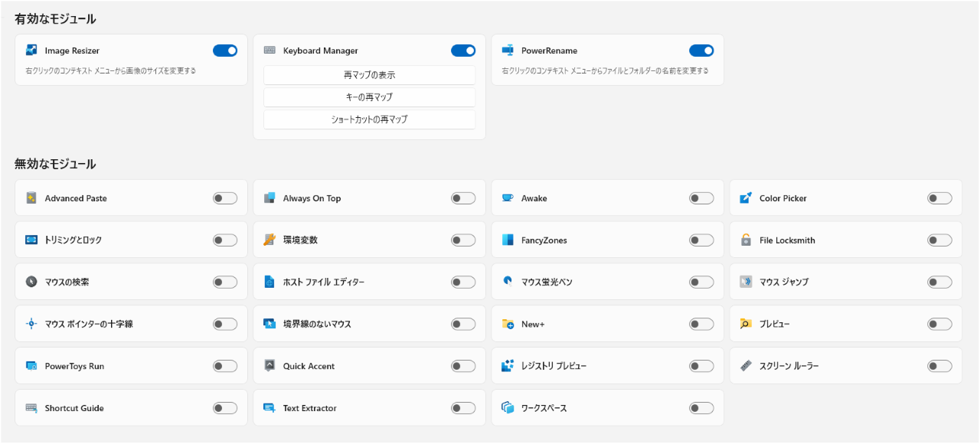Click the New+ folder icon
Image resolution: width=980 pixels, height=444 pixels.
(508, 324)
